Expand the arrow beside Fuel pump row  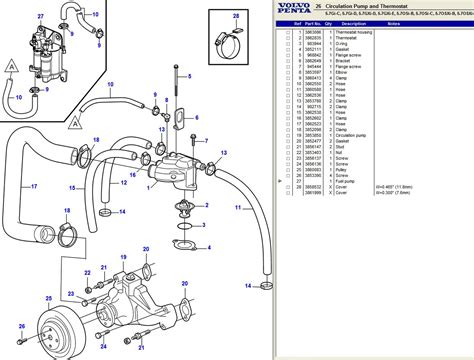(x=280, y=181)
